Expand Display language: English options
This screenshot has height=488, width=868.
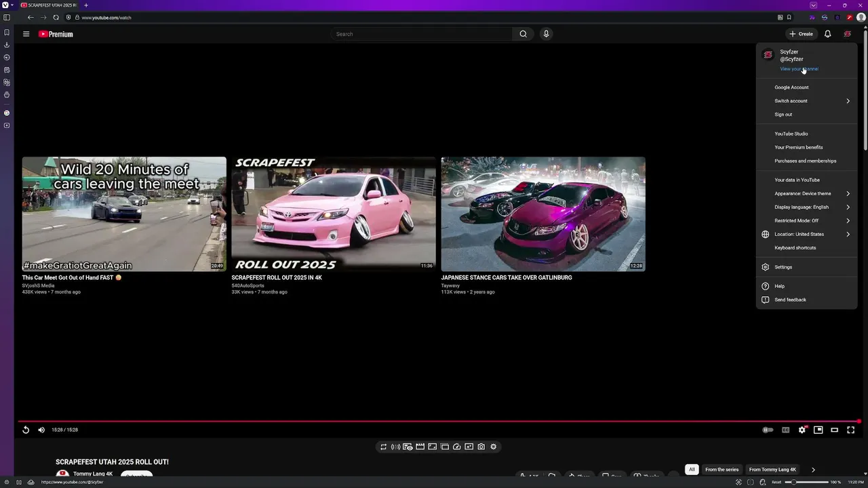tap(807, 207)
